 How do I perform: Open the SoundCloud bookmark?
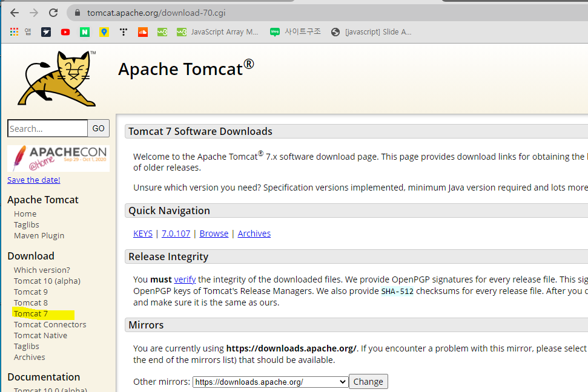click(x=143, y=32)
